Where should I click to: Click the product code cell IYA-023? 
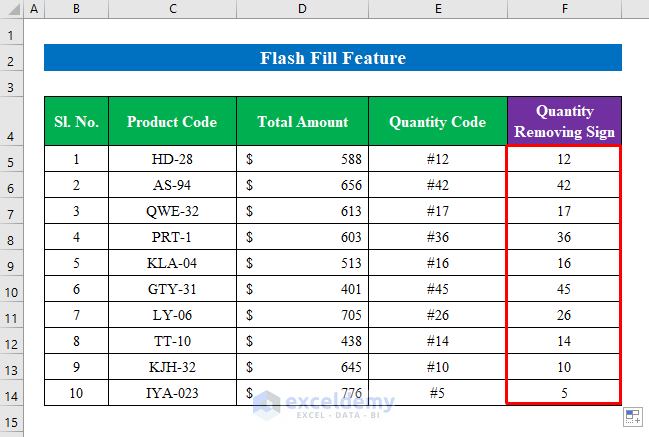tap(172, 393)
